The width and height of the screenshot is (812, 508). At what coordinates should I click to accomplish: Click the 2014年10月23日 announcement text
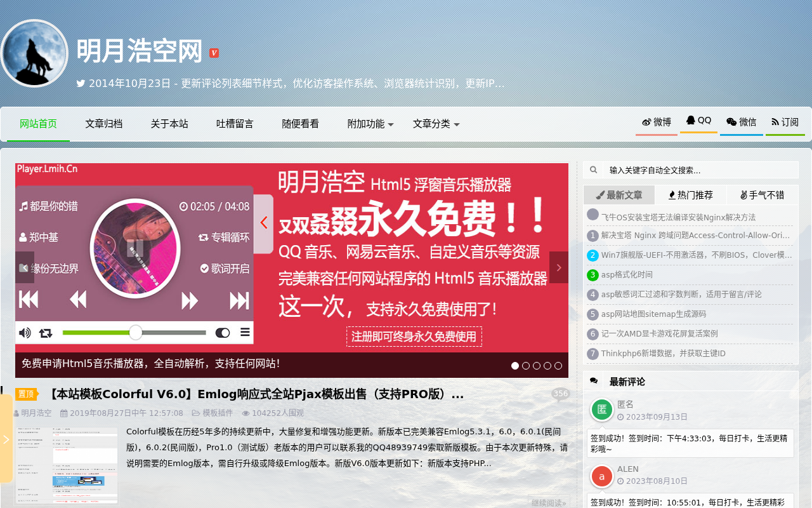point(296,83)
